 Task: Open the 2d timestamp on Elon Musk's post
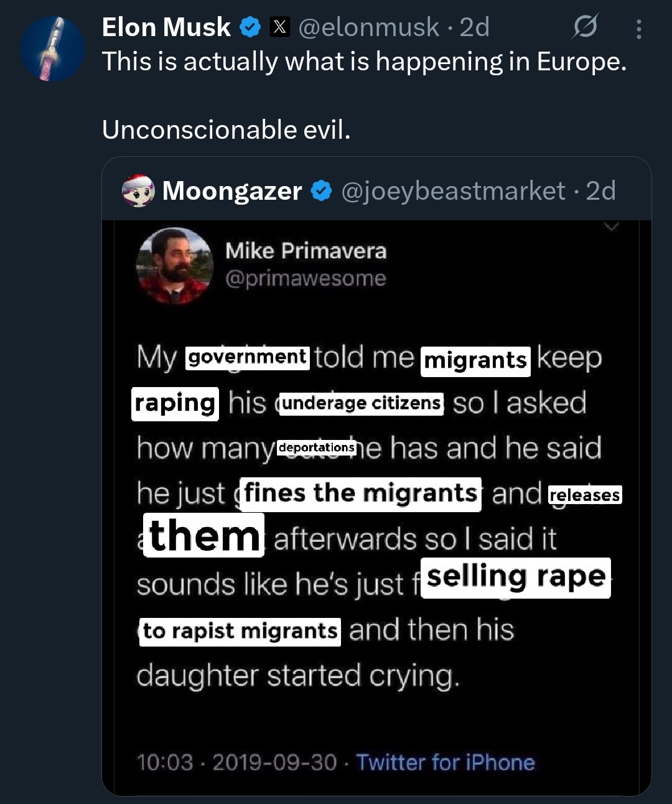click(474, 27)
